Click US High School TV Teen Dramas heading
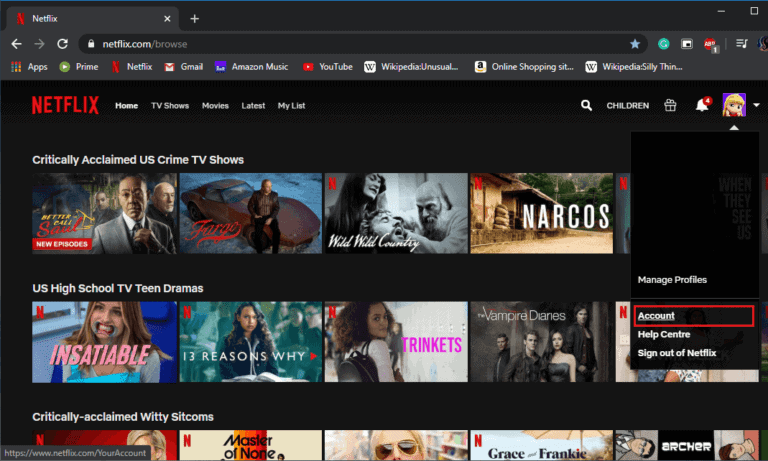Image resolution: width=768 pixels, height=461 pixels. pyautogui.click(x=118, y=289)
